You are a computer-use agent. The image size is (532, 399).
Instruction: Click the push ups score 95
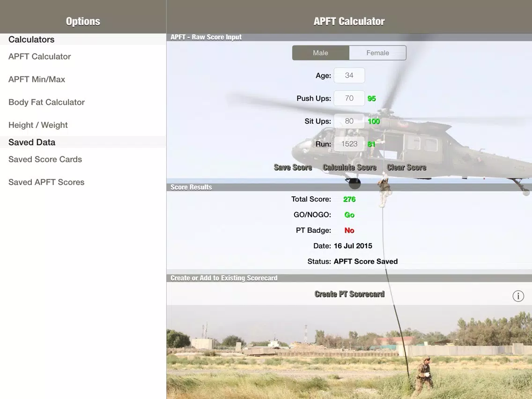(x=371, y=98)
